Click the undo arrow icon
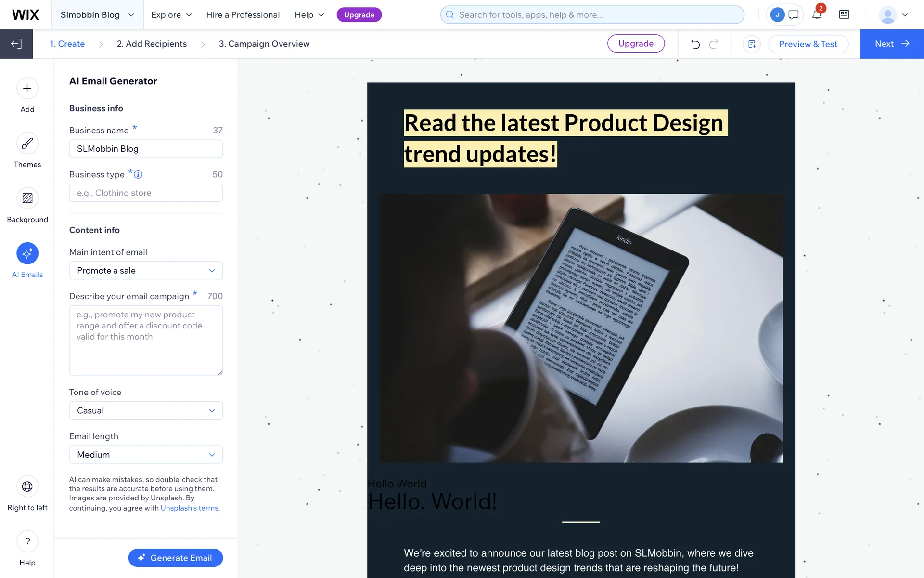Screen dimensions: 924x578 pyautogui.click(x=695, y=44)
